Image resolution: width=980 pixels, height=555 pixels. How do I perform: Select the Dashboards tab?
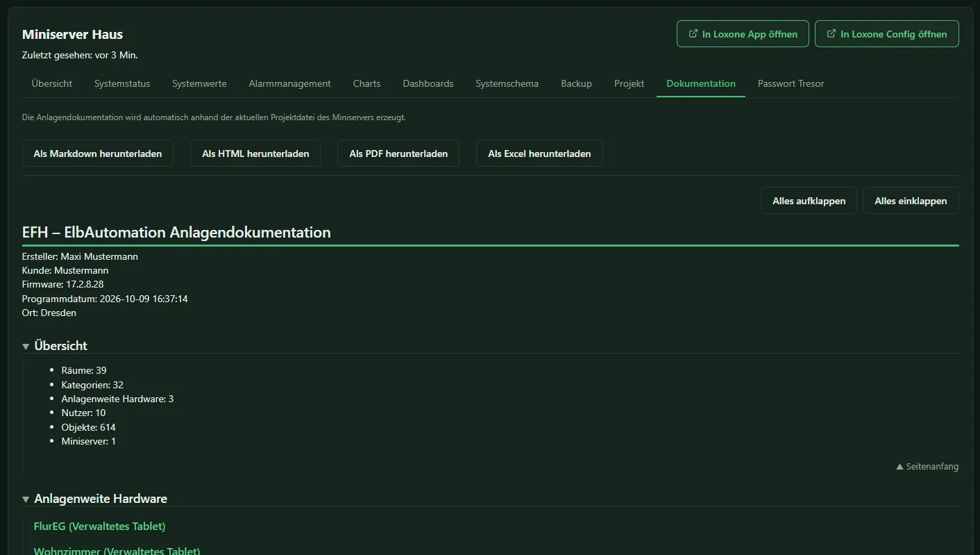[x=428, y=83]
